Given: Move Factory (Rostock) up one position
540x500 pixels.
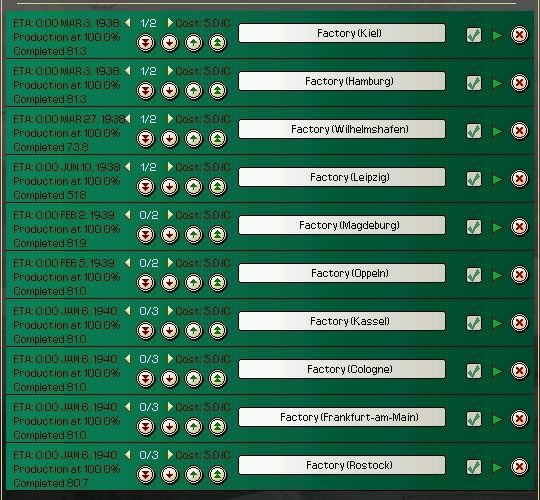Looking at the screenshot, I should [x=194, y=475].
